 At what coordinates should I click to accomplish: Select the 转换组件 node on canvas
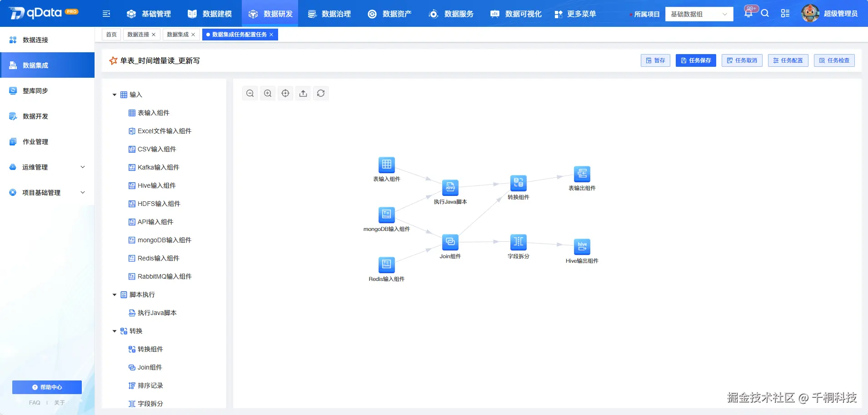click(519, 183)
